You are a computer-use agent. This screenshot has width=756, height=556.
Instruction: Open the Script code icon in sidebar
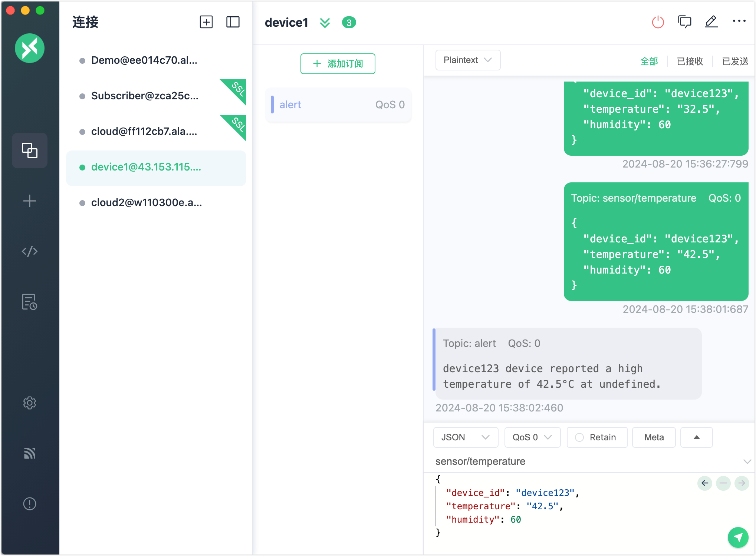(30, 251)
